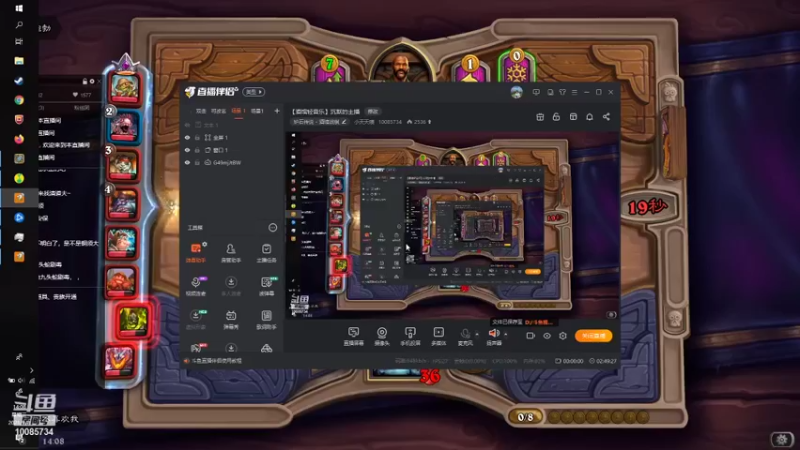
Task: Open Steam from the Windows taskbar
Action: (19, 81)
